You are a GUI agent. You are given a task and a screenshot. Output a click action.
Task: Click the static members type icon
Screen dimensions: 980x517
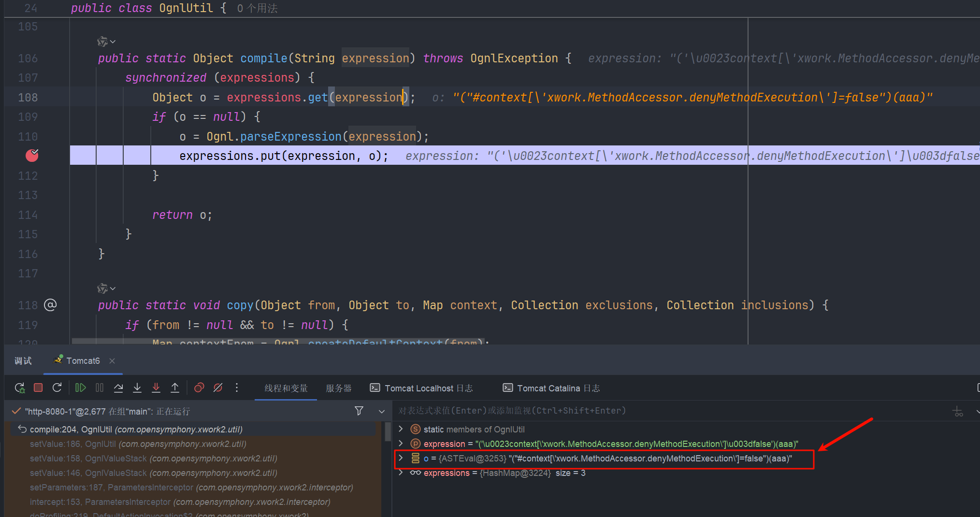pos(415,429)
